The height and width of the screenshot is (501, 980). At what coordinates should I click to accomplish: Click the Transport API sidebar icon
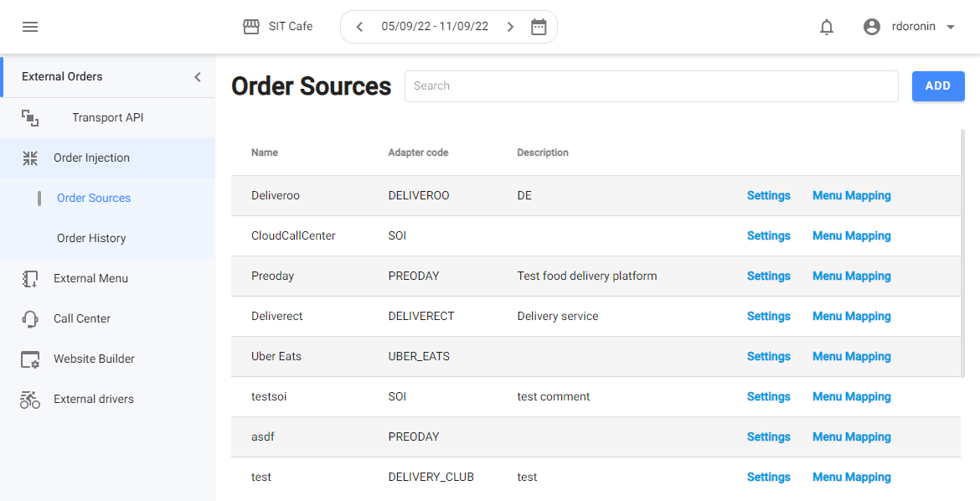[x=30, y=118]
